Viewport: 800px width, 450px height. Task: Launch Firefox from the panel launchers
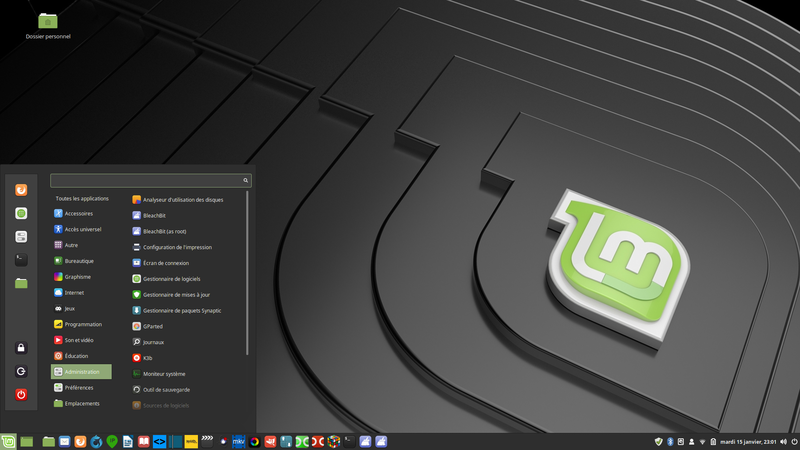pos(80,442)
